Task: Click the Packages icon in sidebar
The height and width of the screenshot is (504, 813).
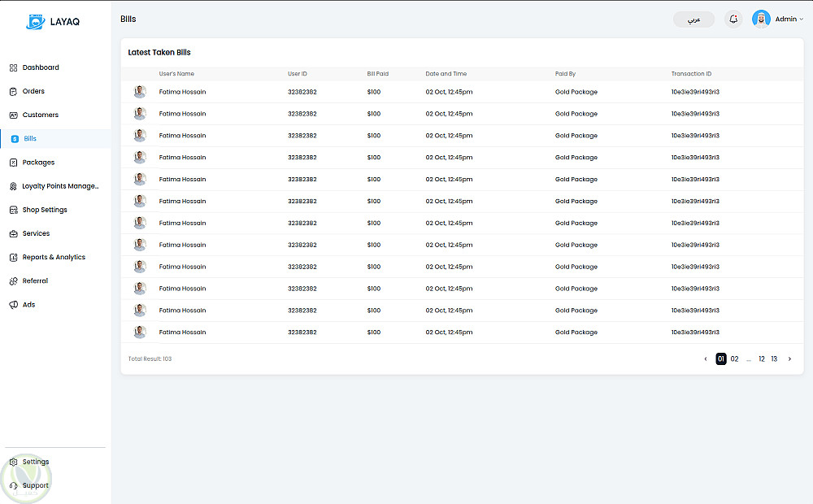Action: (x=14, y=163)
